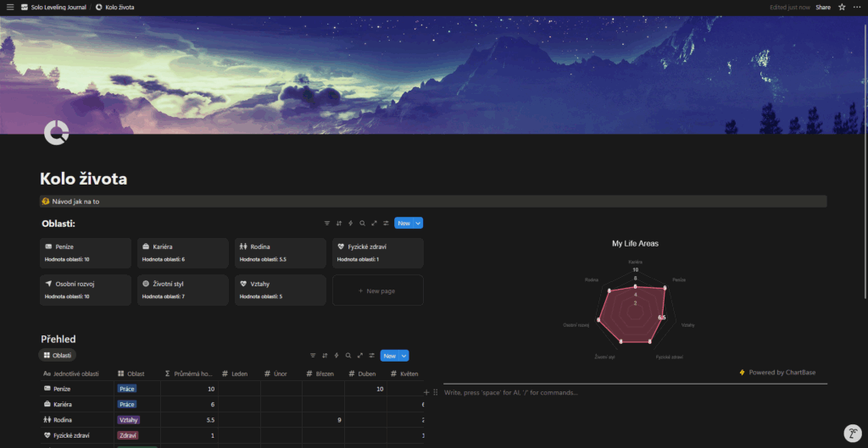Click the filter icon in Oblasti toolbar
This screenshot has height=448, width=868.
pos(327,224)
